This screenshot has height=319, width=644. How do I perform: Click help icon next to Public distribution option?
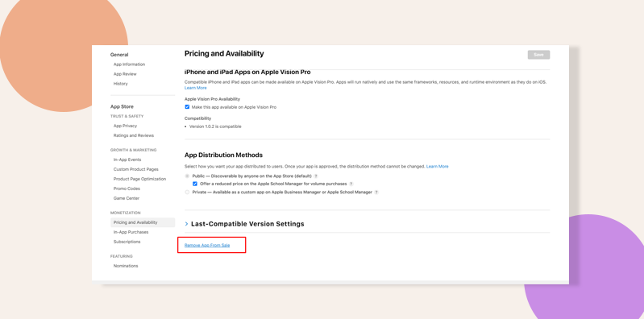[316, 176]
